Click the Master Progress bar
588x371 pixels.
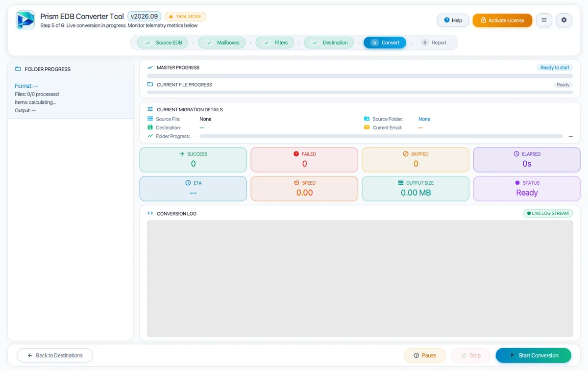coord(360,76)
